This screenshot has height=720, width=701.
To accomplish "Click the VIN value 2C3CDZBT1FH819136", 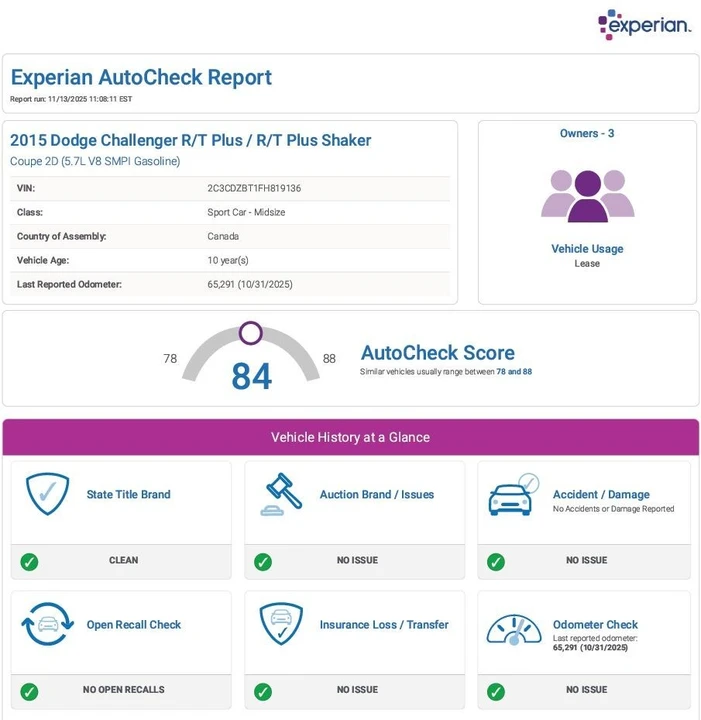I will click(x=254, y=188).
